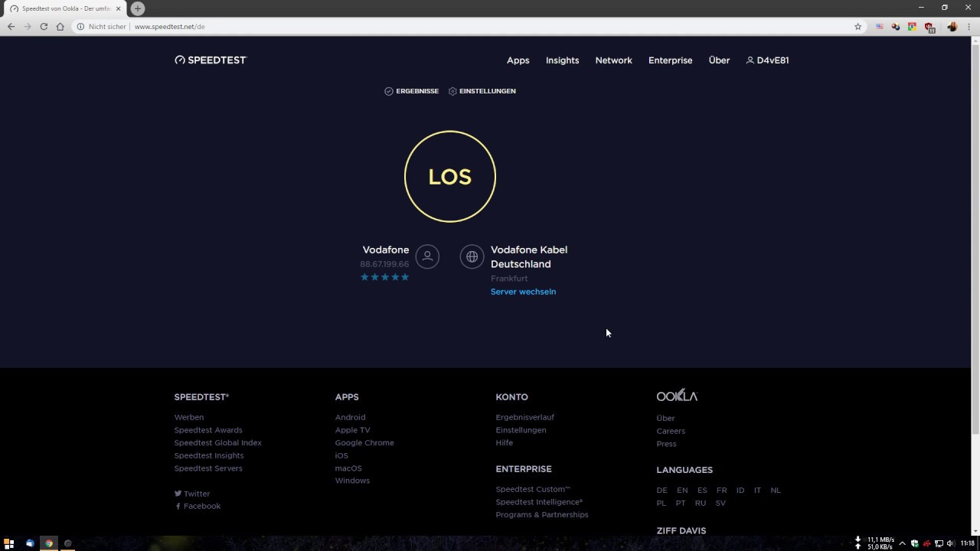Viewport: 980px width, 551px height.
Task: Open Windows app link
Action: (x=352, y=481)
